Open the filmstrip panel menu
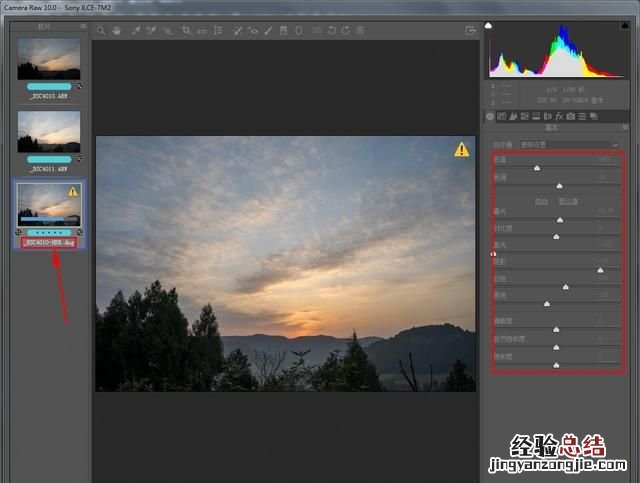 [83, 26]
